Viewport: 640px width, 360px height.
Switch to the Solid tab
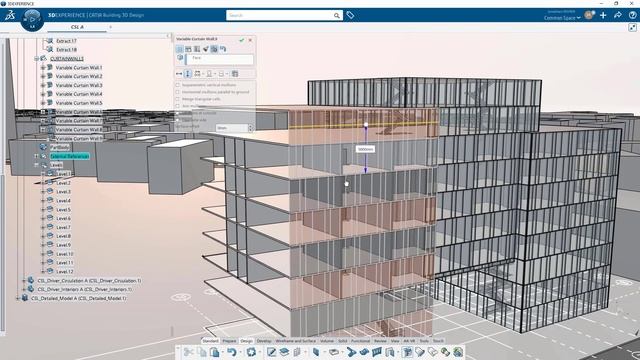[x=342, y=341]
